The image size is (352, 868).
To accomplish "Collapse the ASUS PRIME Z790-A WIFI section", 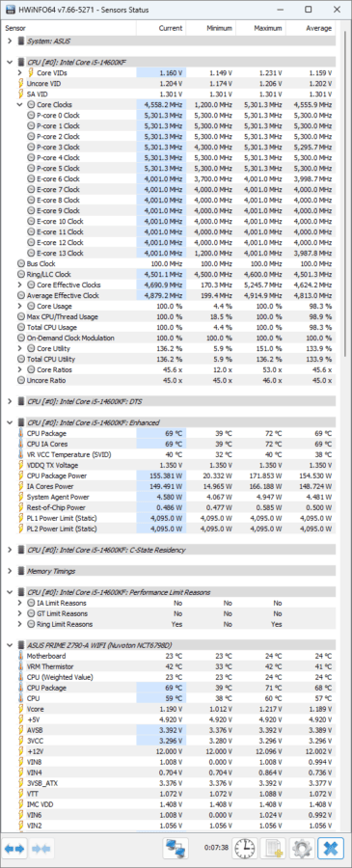I will (10, 645).
